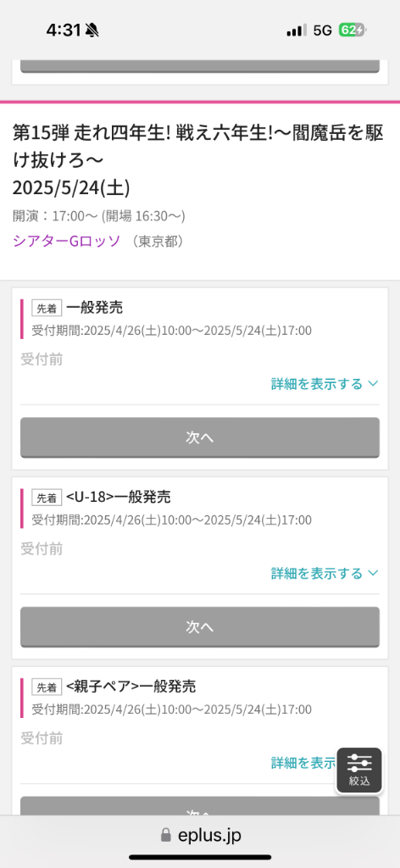Expand 詳細を表示する for U-18 一般発売

click(325, 573)
